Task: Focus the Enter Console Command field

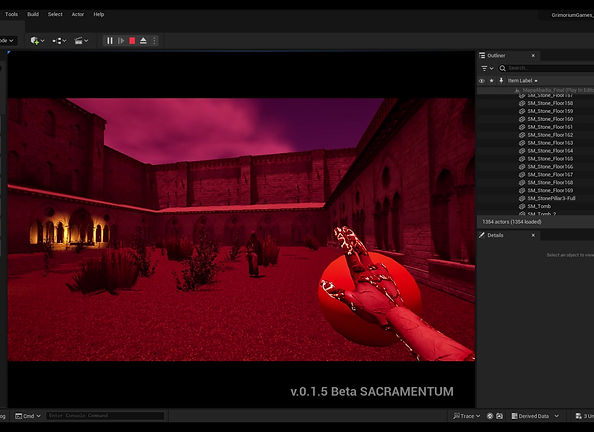Action: [105, 416]
